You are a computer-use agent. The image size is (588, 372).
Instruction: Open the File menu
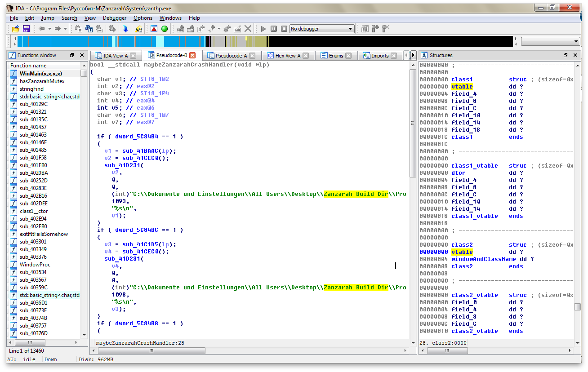[x=14, y=18]
